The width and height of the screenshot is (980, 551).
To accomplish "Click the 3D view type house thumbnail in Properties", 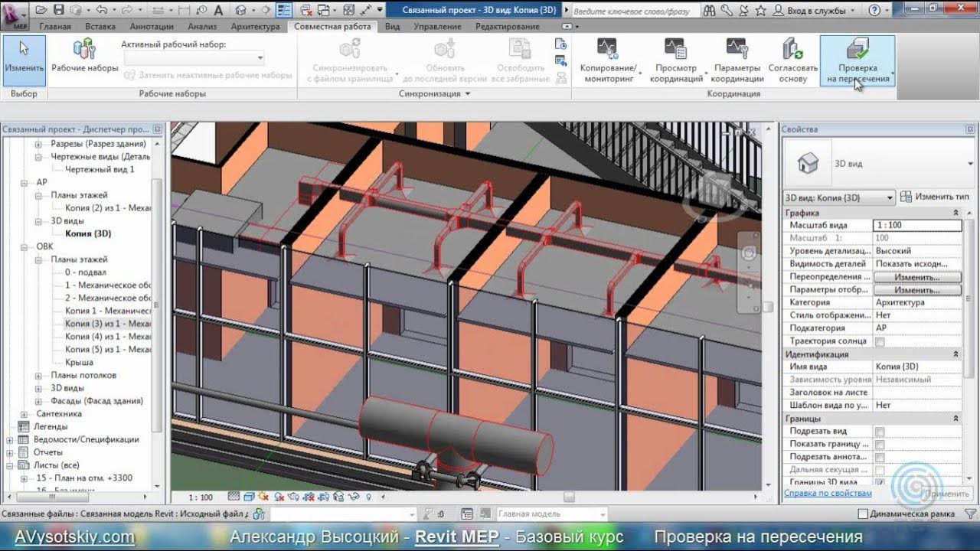I will click(808, 162).
